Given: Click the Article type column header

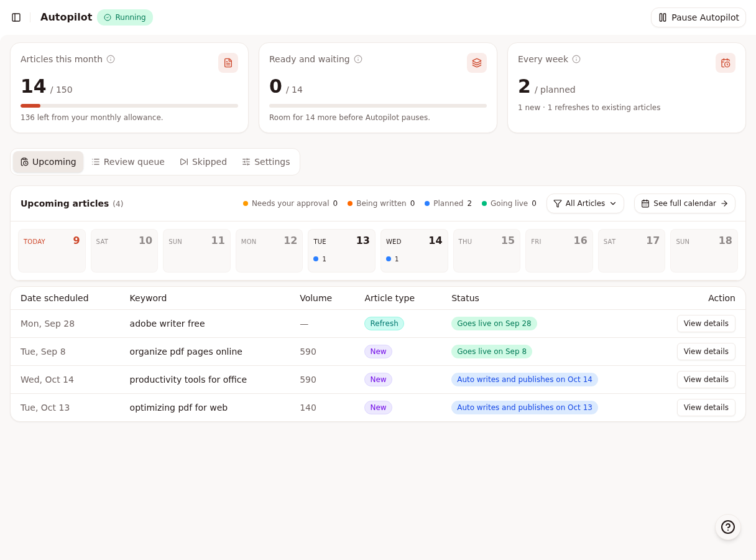Looking at the screenshot, I should (x=389, y=298).
